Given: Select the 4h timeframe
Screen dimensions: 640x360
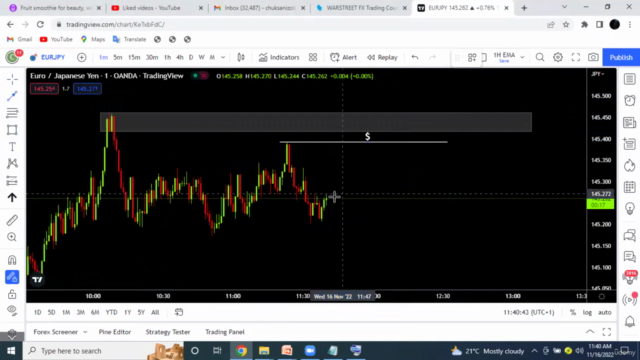Looking at the screenshot, I should click(x=180, y=58).
